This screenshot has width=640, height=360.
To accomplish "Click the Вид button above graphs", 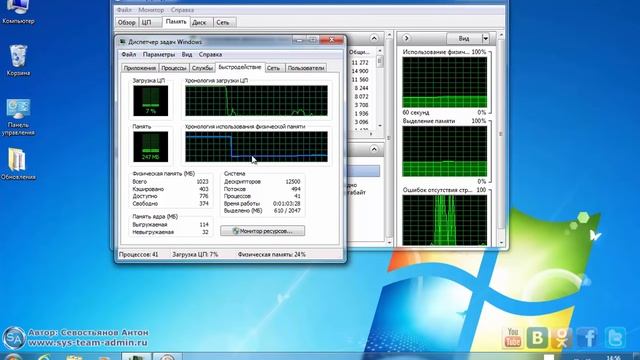I will pyautogui.click(x=464, y=38).
